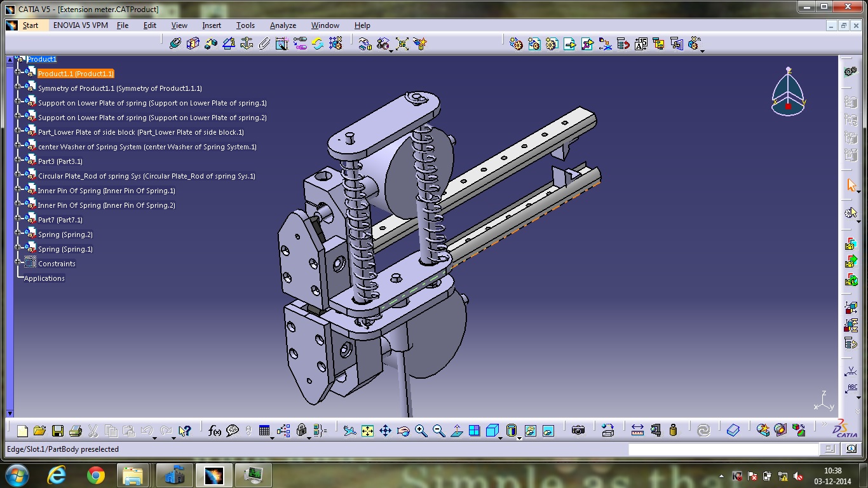The height and width of the screenshot is (488, 868).
Task: Click the Save disk icon
Action: point(57,430)
